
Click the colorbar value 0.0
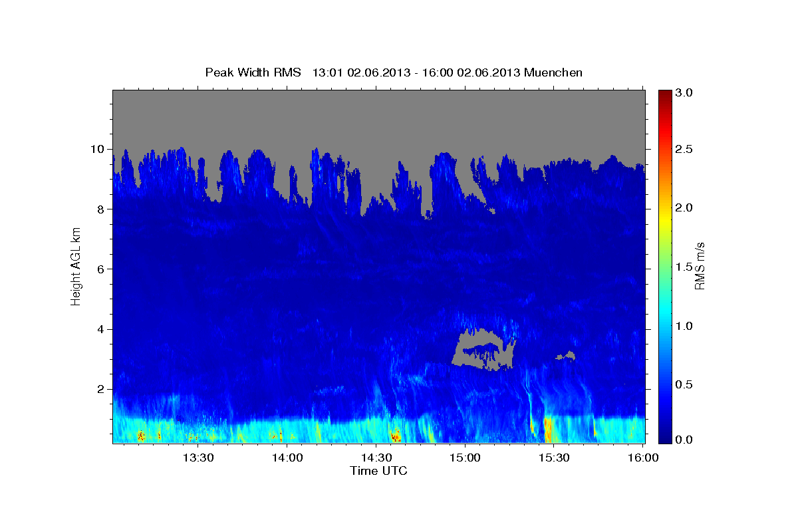(685, 440)
